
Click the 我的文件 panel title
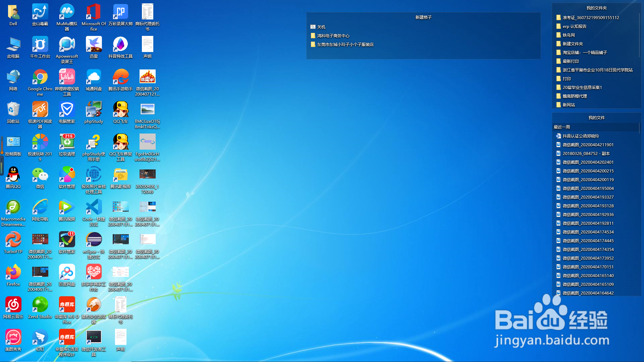pyautogui.click(x=596, y=117)
